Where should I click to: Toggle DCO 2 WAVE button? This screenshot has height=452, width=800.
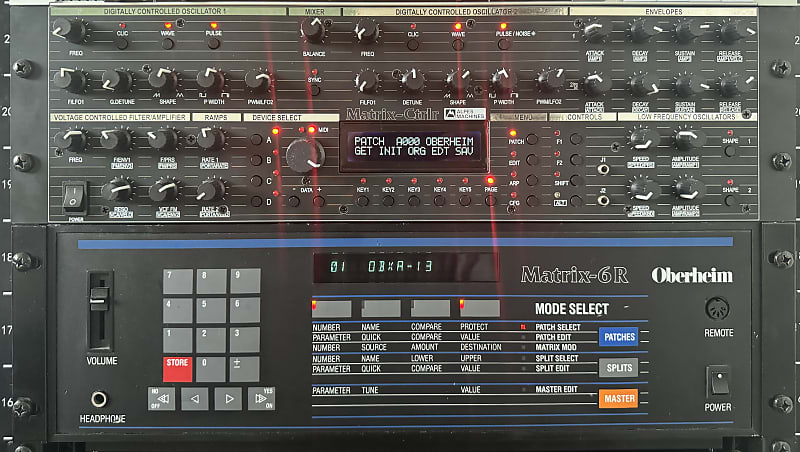[x=458, y=45]
